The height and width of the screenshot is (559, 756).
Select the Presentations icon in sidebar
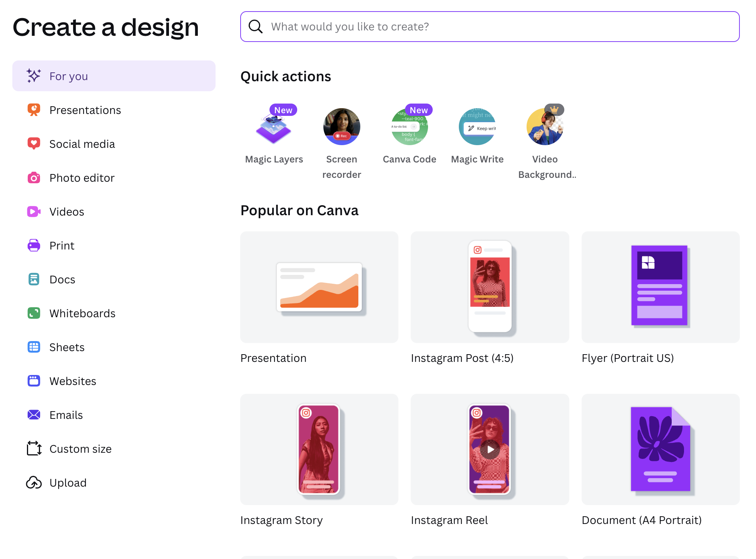[34, 110]
